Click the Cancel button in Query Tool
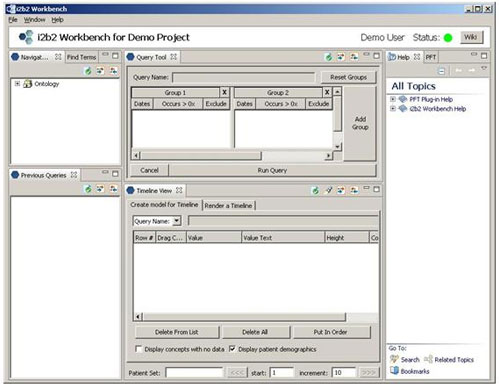 149,170
